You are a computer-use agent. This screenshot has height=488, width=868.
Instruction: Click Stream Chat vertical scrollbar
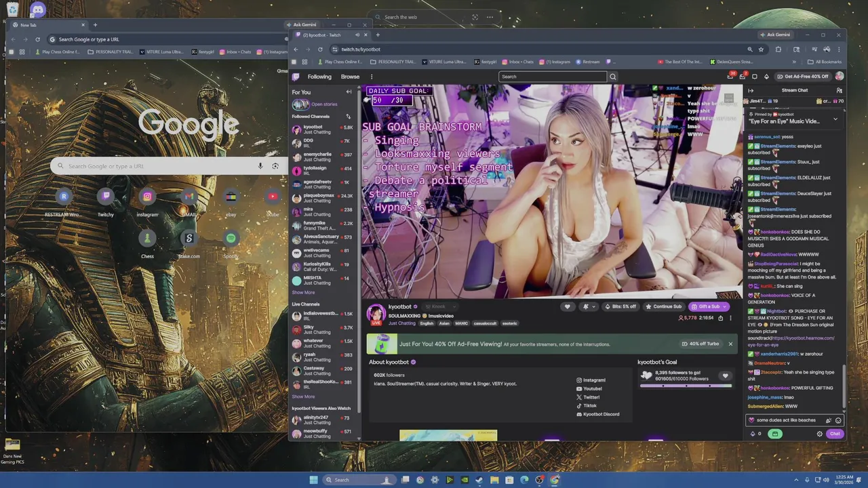click(844, 386)
